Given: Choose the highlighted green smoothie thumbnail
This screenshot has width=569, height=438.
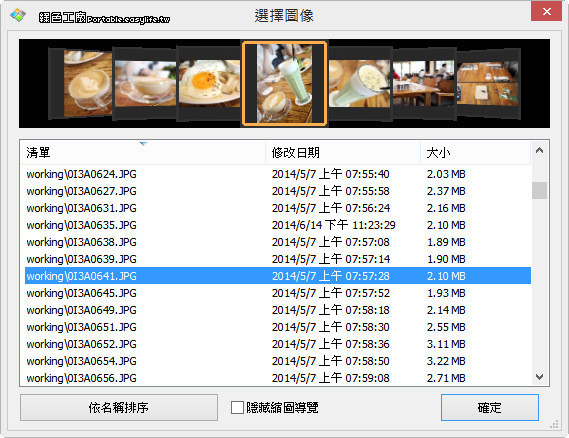Looking at the screenshot, I should [284, 83].
